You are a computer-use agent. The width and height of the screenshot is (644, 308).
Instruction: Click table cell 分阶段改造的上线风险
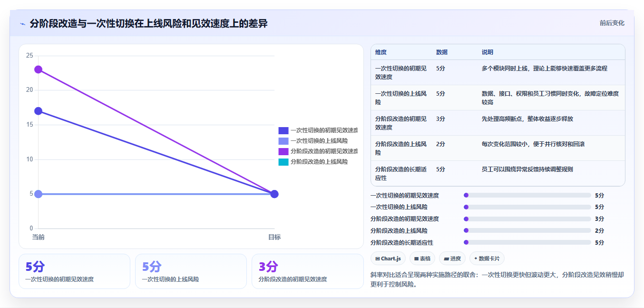pos(401,148)
